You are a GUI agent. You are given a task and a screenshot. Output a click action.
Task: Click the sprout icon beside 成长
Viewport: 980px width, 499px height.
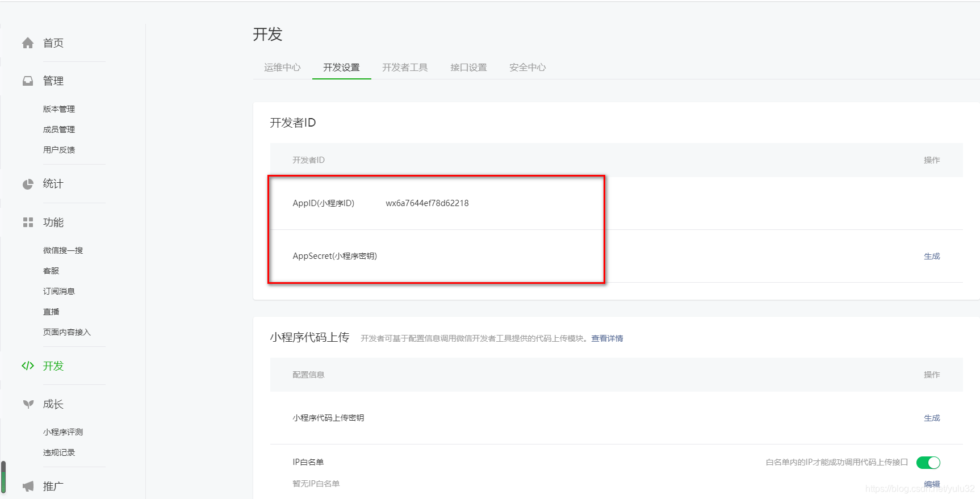[28, 404]
